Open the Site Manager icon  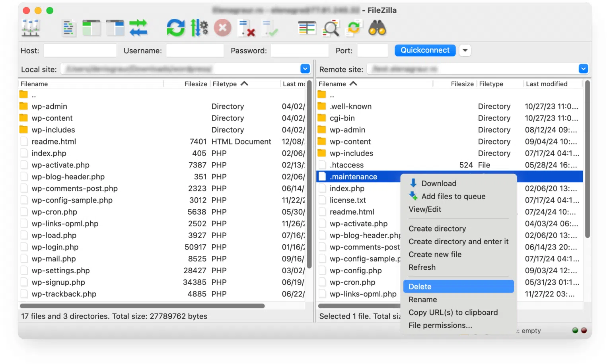coord(31,28)
